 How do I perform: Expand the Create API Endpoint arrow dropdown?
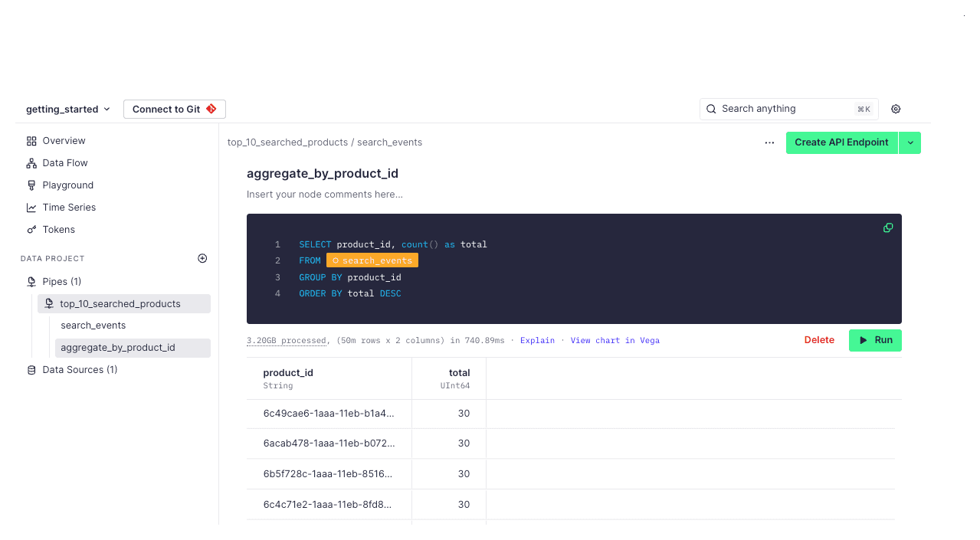[910, 142]
